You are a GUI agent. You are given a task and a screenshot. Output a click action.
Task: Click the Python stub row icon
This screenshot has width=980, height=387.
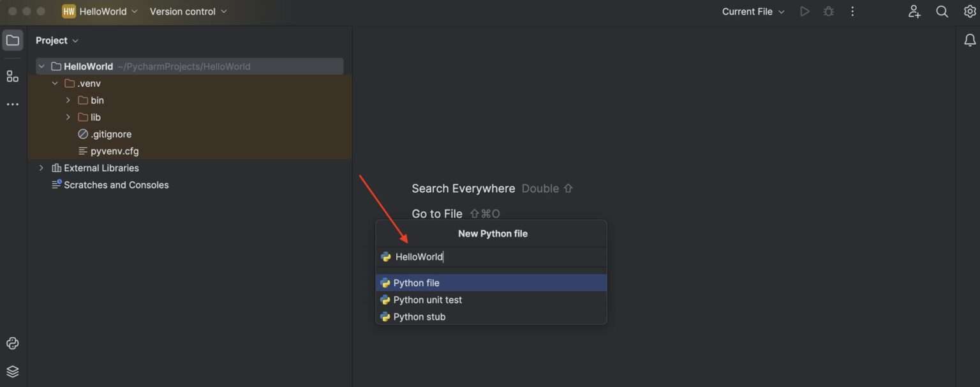pyautogui.click(x=385, y=317)
